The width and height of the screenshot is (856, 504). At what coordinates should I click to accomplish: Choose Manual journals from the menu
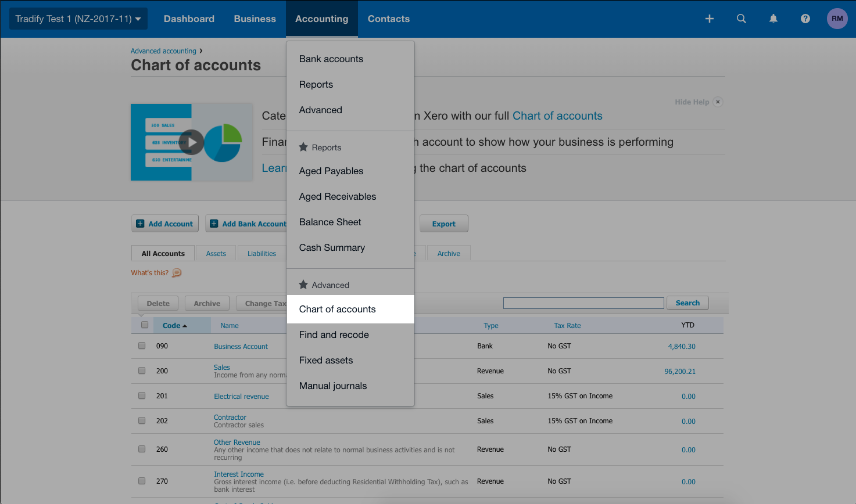[x=333, y=386]
